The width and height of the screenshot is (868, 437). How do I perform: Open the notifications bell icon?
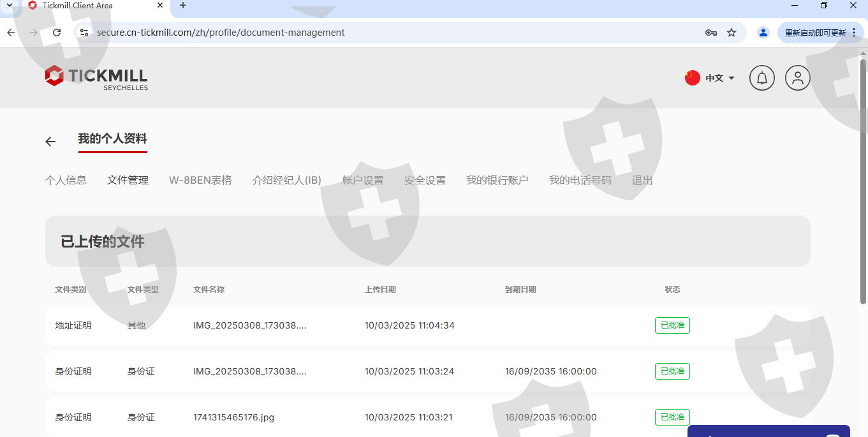click(x=761, y=78)
